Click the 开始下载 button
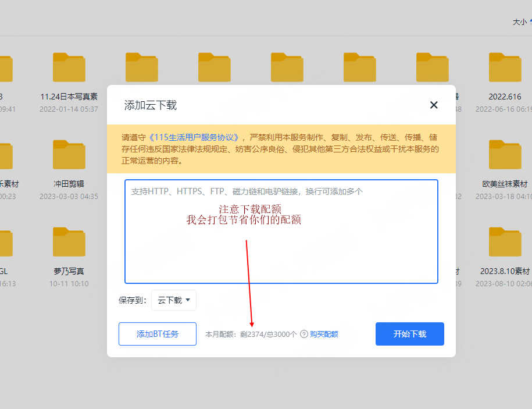 [x=409, y=334]
